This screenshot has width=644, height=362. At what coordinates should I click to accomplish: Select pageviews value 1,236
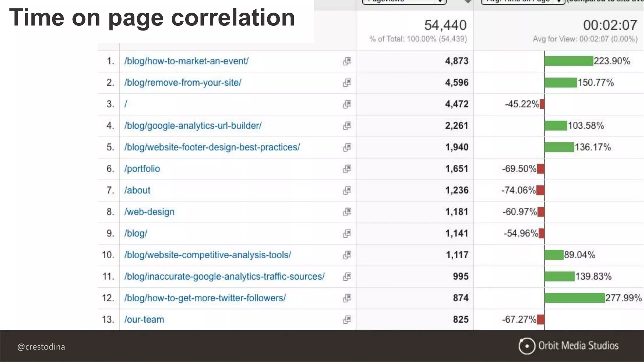point(457,190)
